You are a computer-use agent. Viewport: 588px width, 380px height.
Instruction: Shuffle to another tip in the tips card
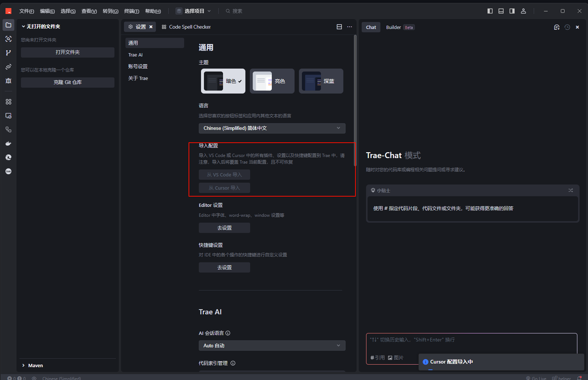coord(571,190)
